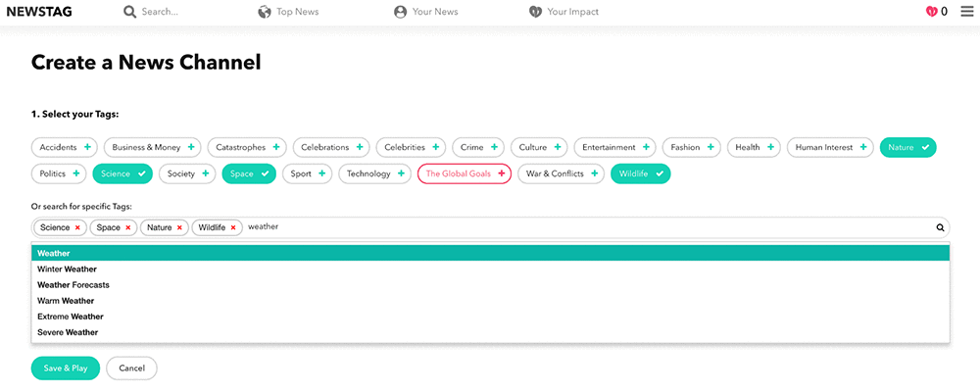Add the Celebrations tag

[331, 148]
